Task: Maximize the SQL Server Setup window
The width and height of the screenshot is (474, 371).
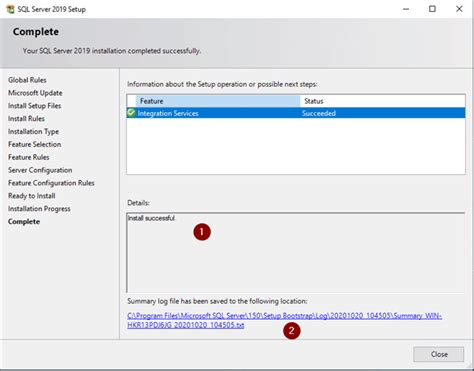Action: coord(432,9)
